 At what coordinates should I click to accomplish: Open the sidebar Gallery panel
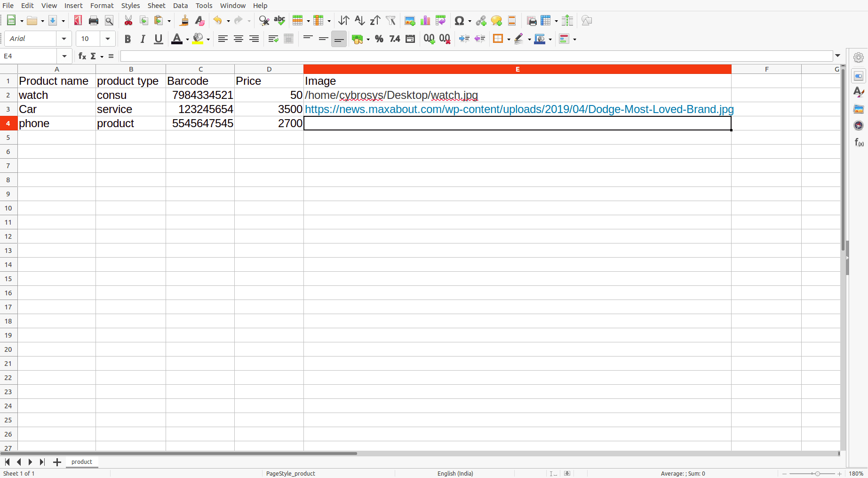click(859, 109)
